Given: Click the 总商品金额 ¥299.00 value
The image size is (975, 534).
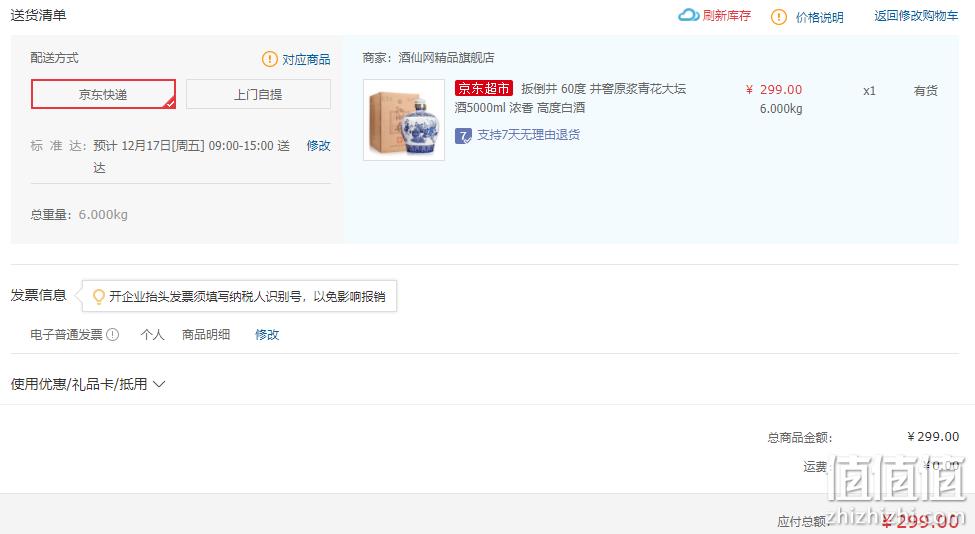Looking at the screenshot, I should 933,436.
